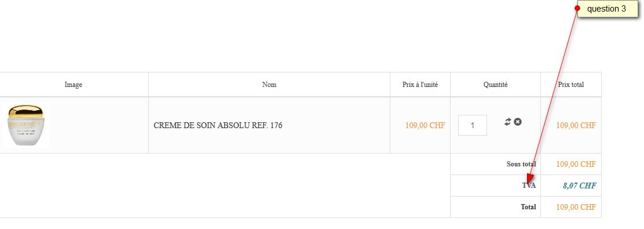Click the final Total amount 109,00 CHF

[576, 207]
